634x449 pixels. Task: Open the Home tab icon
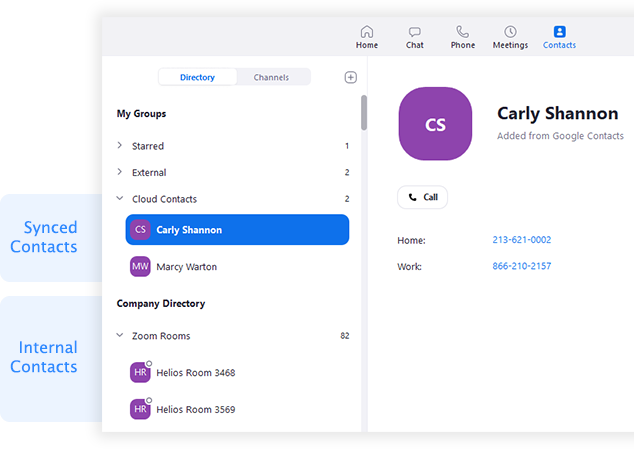[366, 32]
